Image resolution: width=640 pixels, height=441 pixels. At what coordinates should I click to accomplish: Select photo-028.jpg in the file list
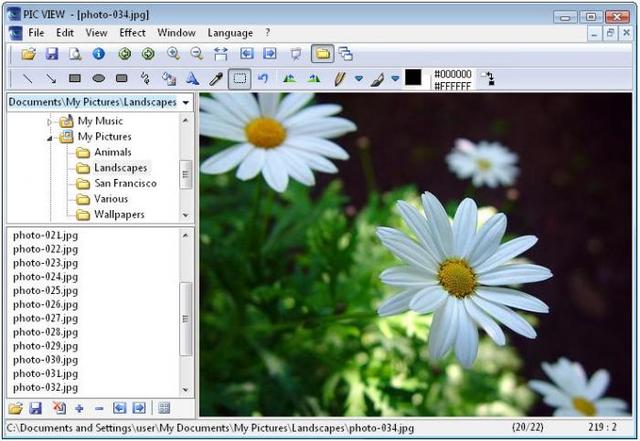tap(45, 332)
